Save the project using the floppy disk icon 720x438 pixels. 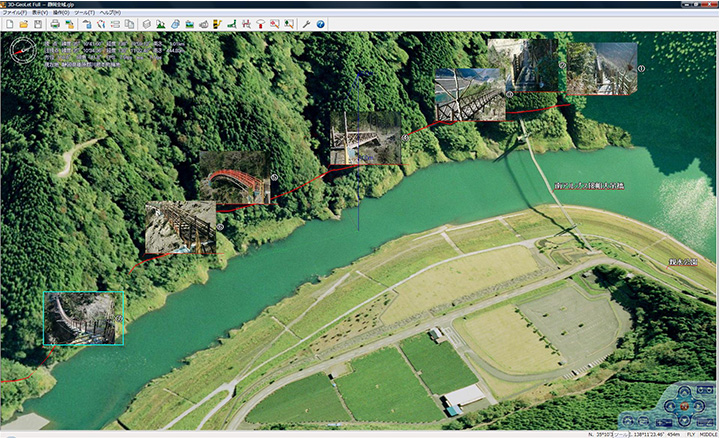[38, 24]
